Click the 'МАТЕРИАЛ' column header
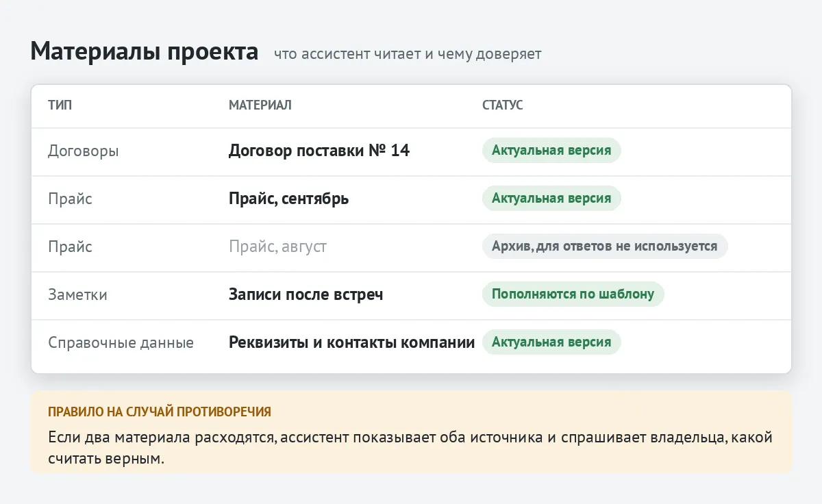Image resolution: width=822 pixels, height=504 pixels. 260,105
